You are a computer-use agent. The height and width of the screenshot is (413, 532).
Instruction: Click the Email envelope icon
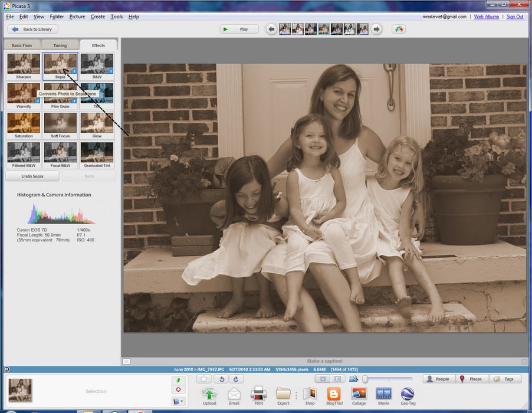234,394
